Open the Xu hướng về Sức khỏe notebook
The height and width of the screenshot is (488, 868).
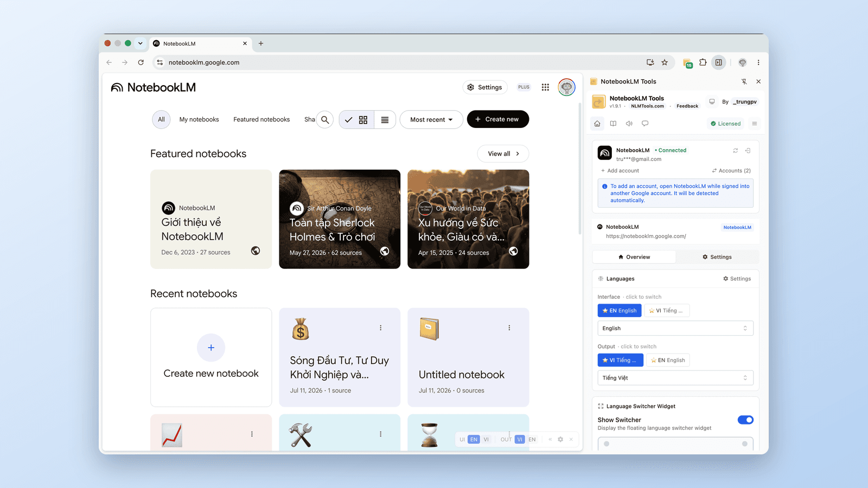click(x=468, y=219)
